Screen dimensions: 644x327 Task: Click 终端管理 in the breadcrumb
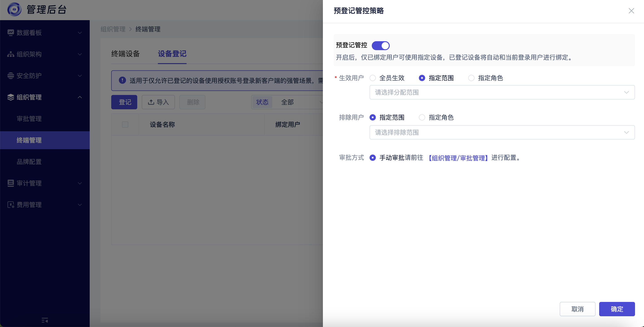(x=148, y=29)
